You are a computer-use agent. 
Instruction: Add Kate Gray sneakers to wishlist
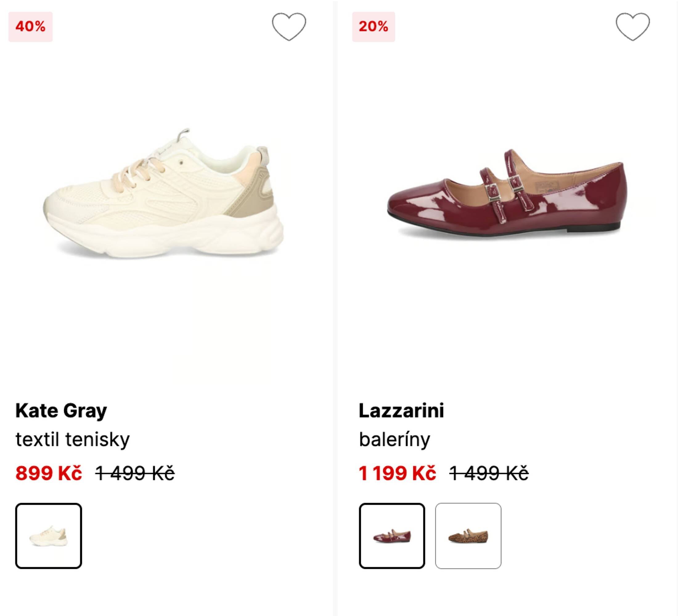289,26
